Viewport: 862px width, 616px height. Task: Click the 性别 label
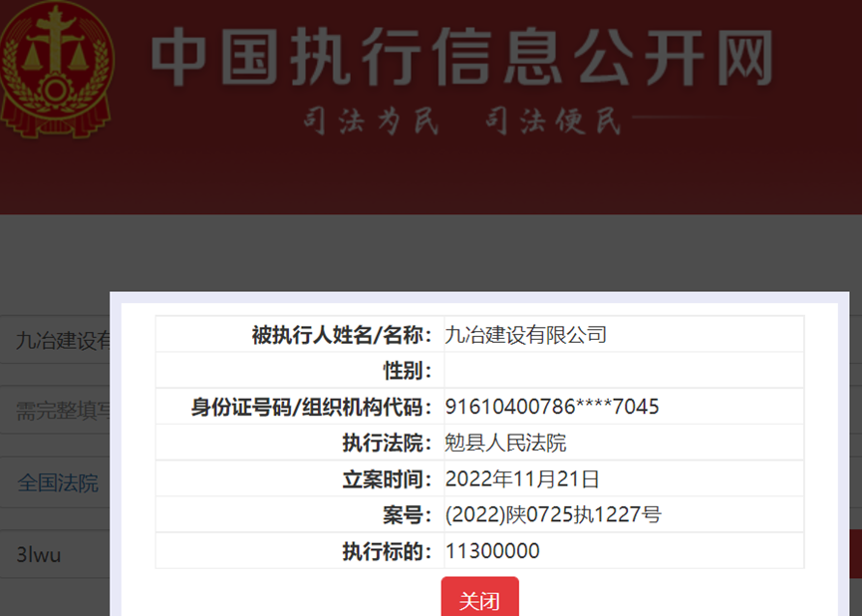point(408,371)
